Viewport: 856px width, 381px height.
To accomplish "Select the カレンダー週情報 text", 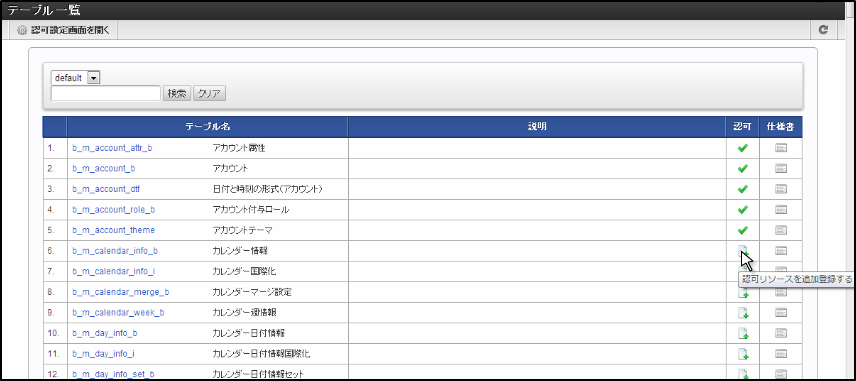I will [244, 313].
